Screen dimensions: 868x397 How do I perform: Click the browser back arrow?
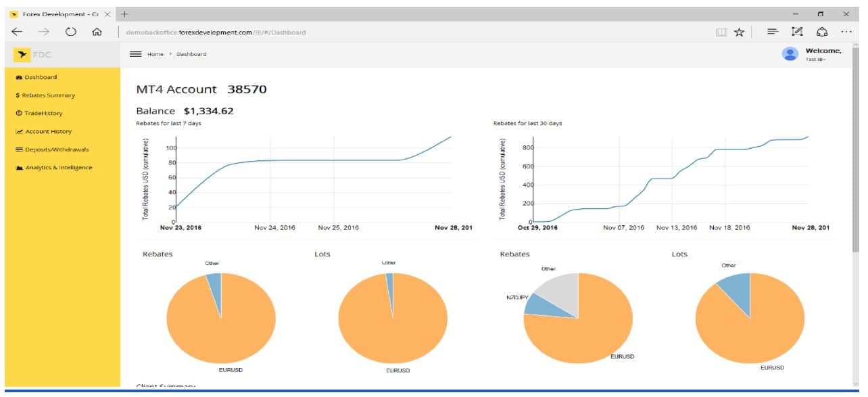(17, 32)
